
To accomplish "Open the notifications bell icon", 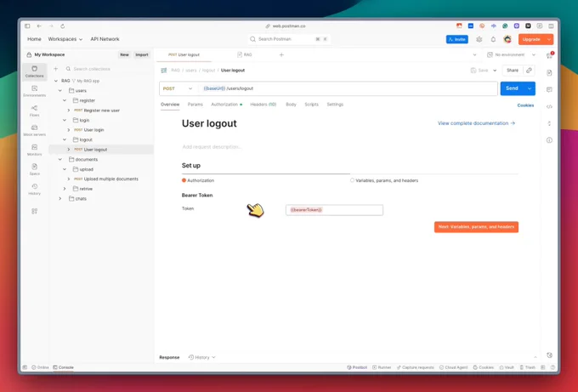I will coord(493,39).
